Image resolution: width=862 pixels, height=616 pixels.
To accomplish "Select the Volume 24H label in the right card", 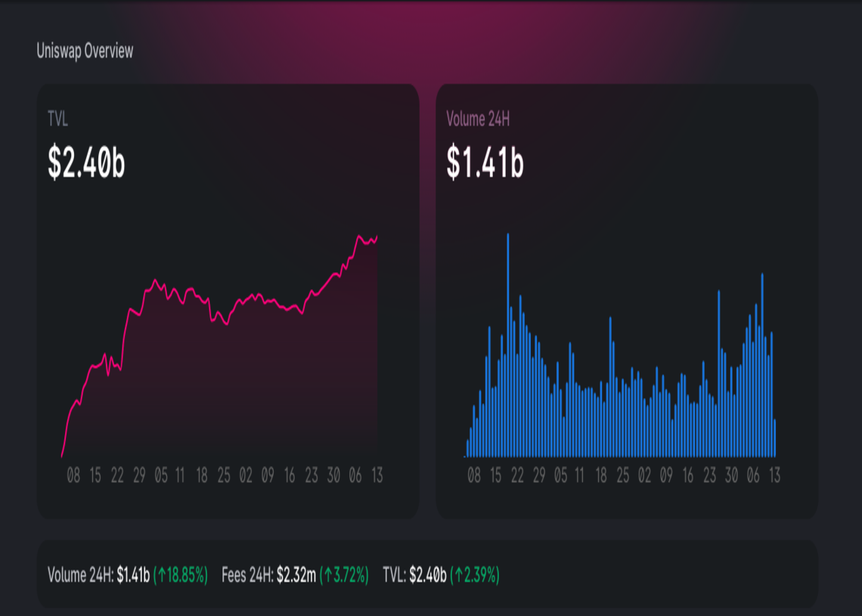I will [478, 119].
